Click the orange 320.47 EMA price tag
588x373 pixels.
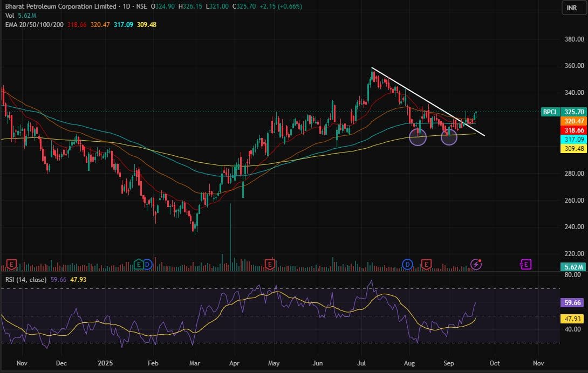click(573, 121)
